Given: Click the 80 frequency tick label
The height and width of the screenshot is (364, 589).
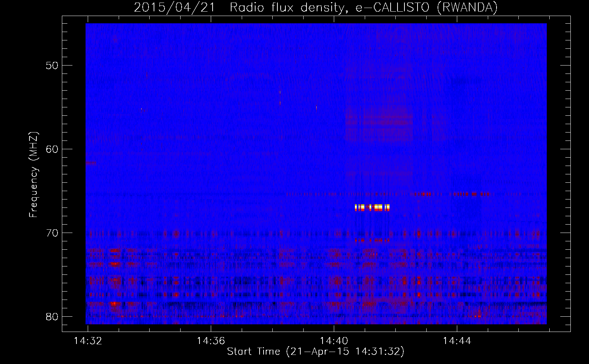Looking at the screenshot, I should (x=52, y=317).
